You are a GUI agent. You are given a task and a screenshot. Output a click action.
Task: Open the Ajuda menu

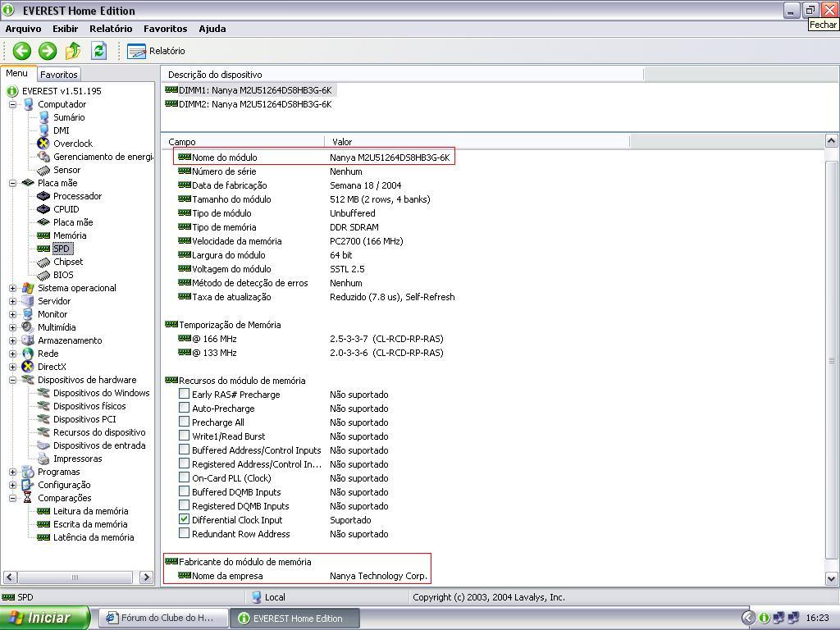tap(212, 29)
